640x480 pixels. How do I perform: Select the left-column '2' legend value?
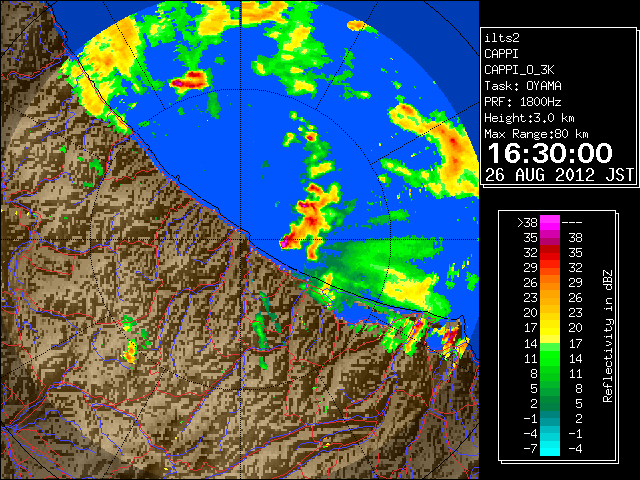534,403
